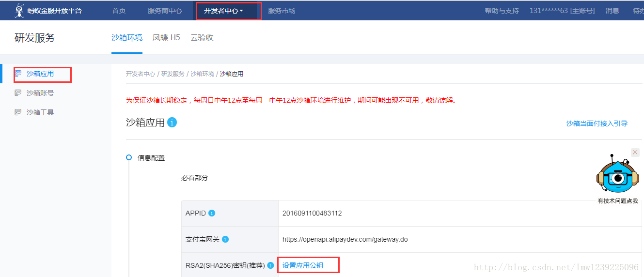Click the 研发服务 page title
This screenshot has width=644, height=277.
coord(35,38)
